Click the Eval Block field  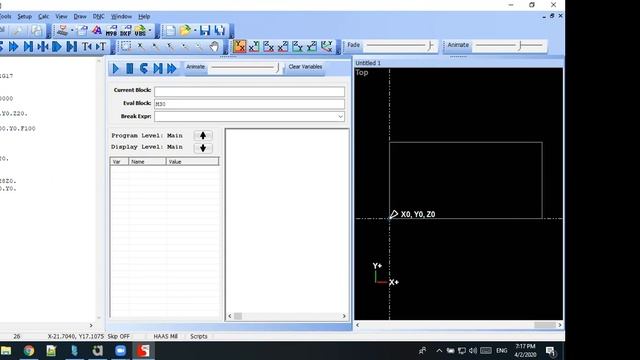point(249,104)
